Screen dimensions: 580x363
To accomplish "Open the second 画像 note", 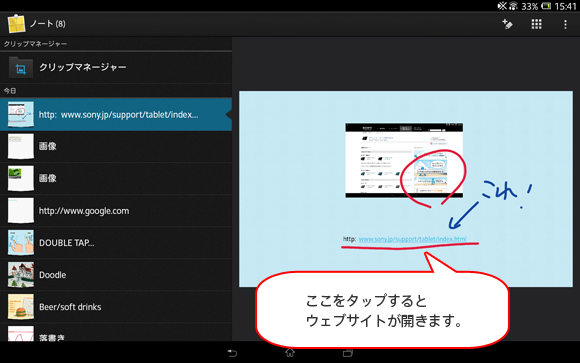I will click(116, 178).
